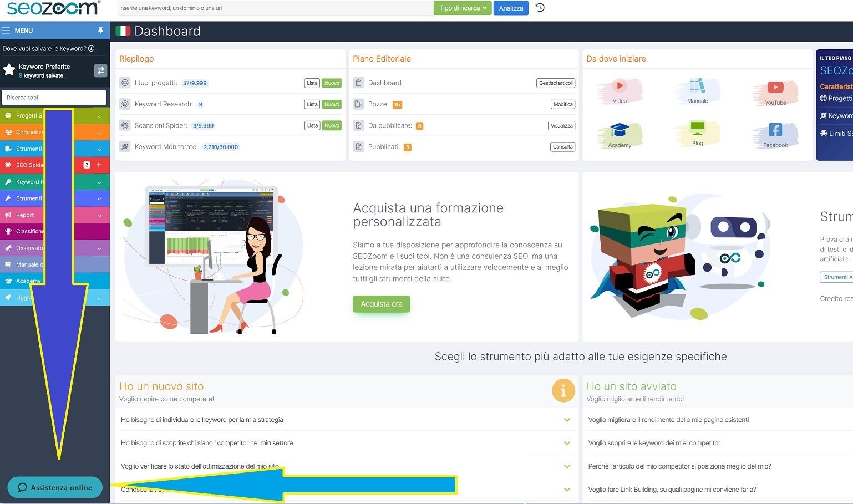Click the Nuovo button for Keyword Research
This screenshot has width=853, height=504.
(x=332, y=104)
